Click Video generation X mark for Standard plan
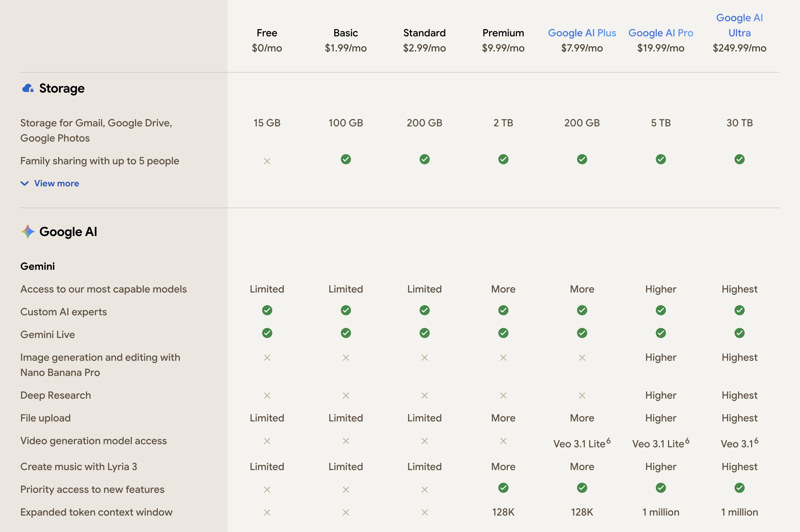The width and height of the screenshot is (800, 532). (x=424, y=441)
